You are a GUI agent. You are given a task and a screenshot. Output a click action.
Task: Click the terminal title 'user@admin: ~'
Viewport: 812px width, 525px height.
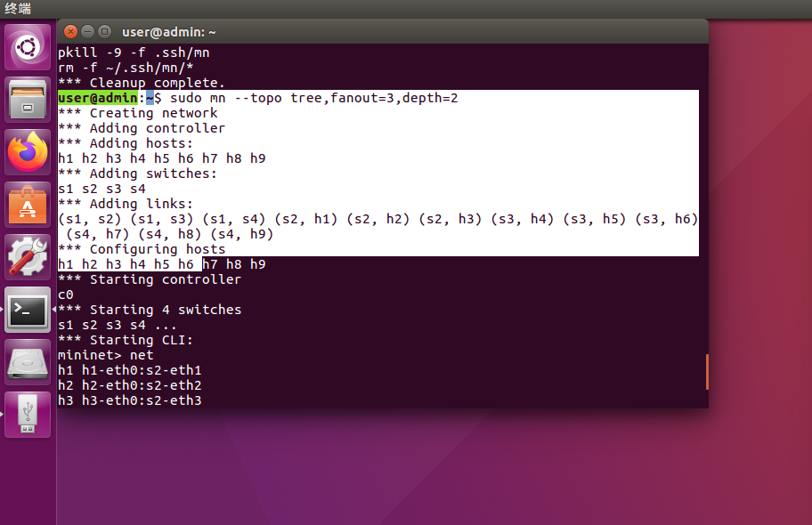coord(169,32)
